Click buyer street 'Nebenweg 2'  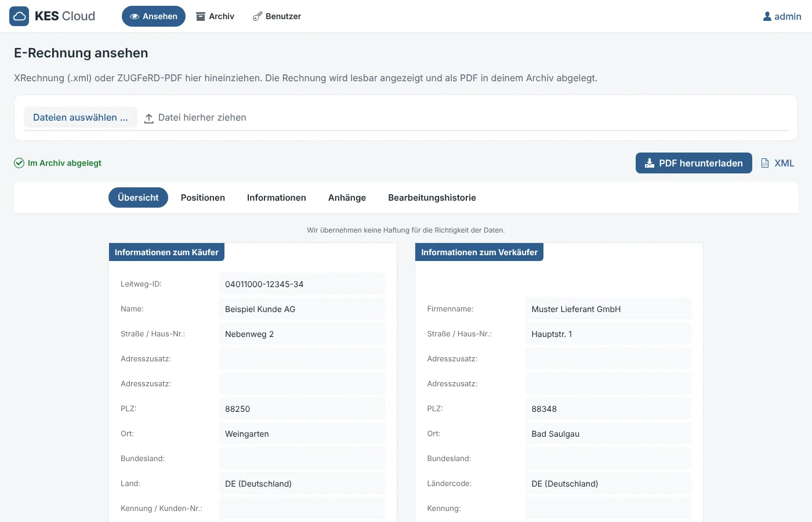[x=302, y=334]
